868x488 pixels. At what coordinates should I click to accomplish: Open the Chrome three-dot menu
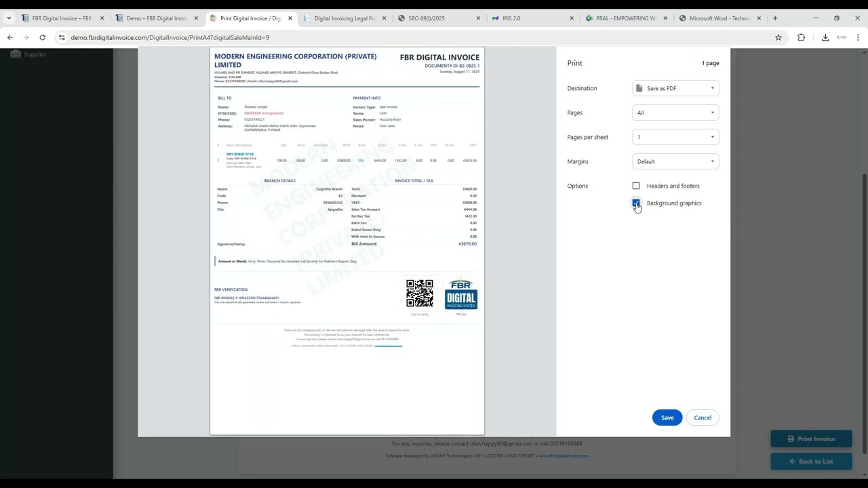point(858,37)
